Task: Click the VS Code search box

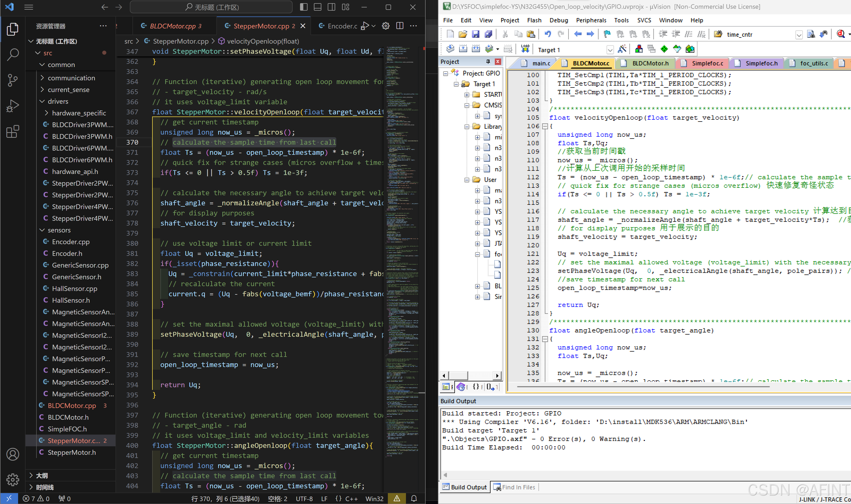Action: coord(211,7)
